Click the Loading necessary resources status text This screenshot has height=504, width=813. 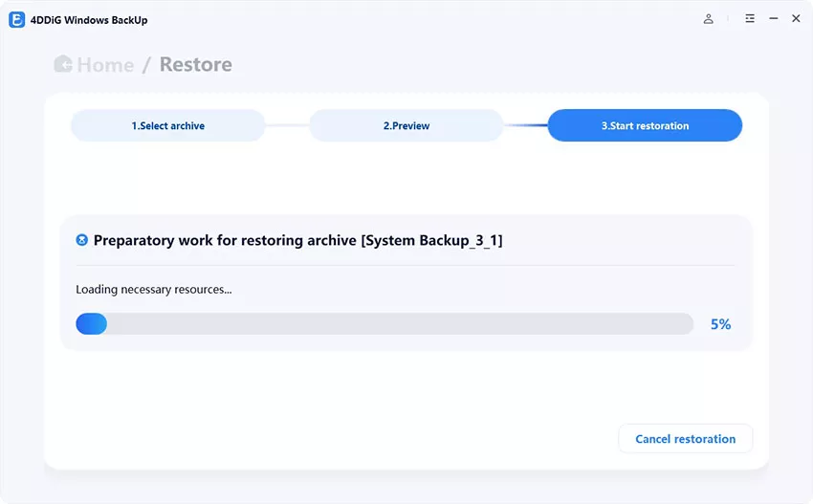point(154,290)
